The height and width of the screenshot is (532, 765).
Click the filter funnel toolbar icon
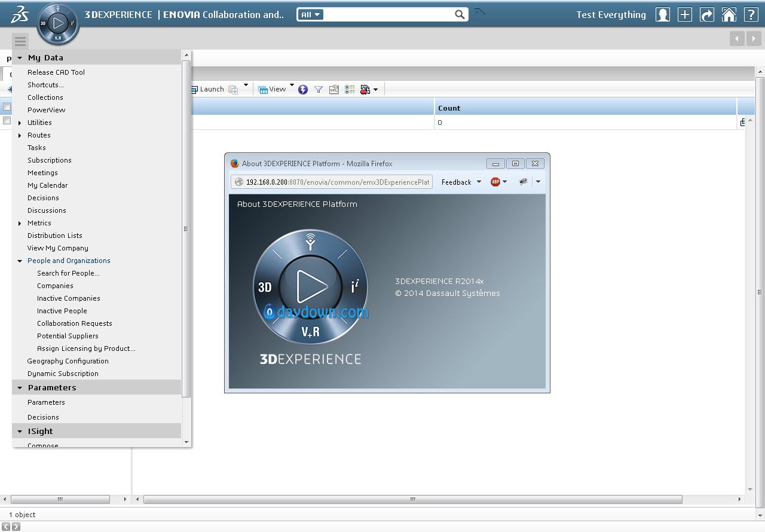319,90
